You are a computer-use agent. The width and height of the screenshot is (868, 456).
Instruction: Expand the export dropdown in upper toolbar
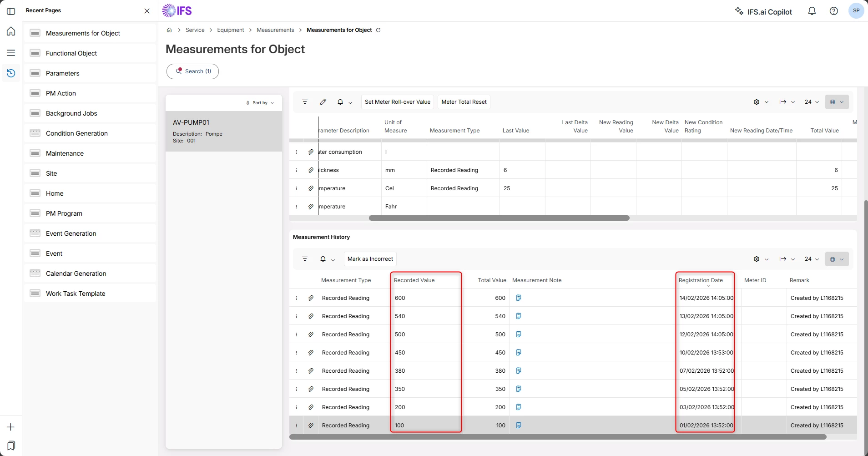point(787,102)
